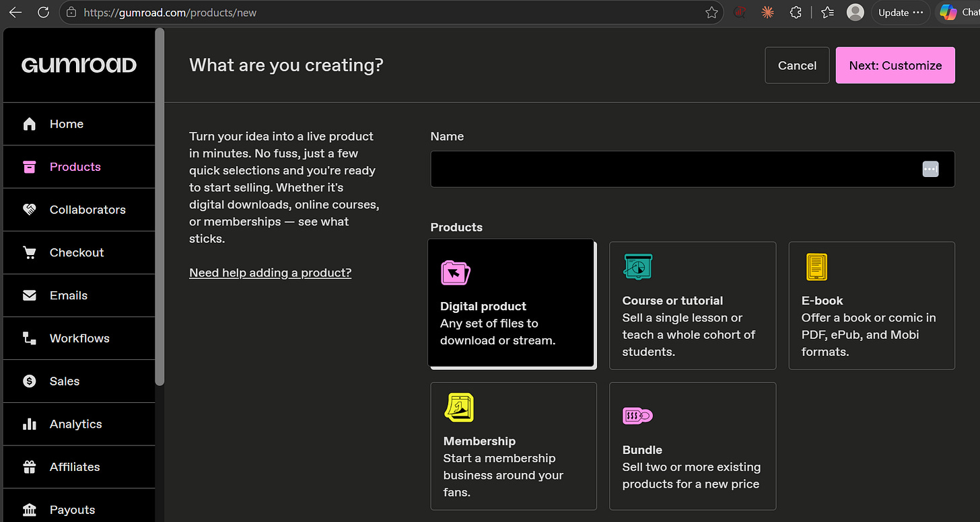The image size is (980, 522).
Task: Choose the Bundle product type
Action: (693, 446)
